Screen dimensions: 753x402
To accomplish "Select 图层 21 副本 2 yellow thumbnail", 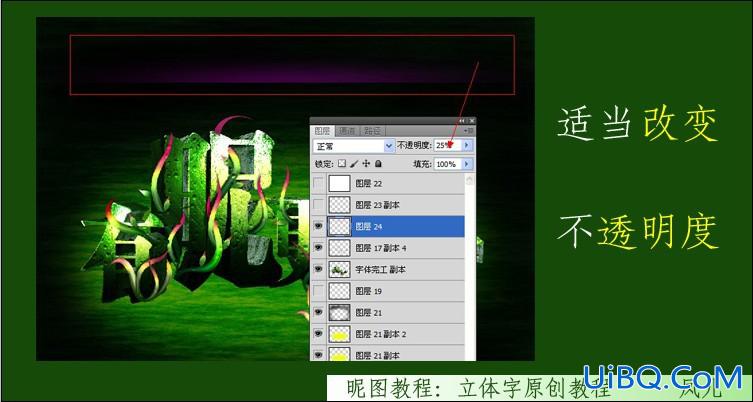I will 339,334.
